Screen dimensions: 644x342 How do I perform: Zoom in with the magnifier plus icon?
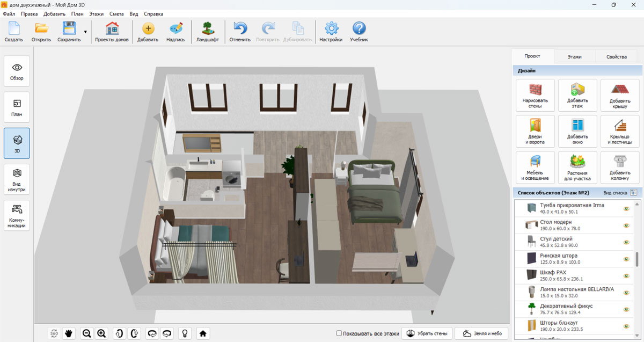pyautogui.click(x=101, y=333)
